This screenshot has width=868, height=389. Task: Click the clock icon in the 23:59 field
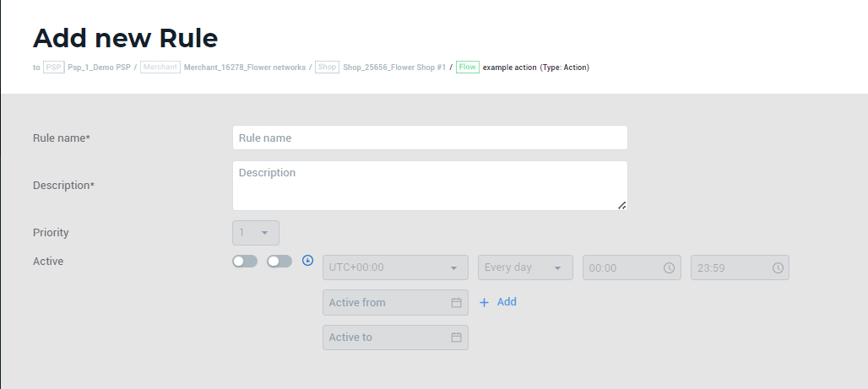click(x=778, y=267)
